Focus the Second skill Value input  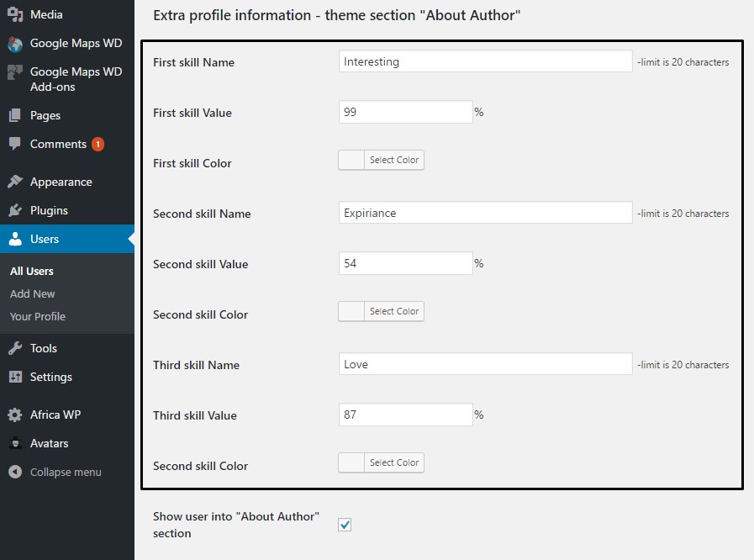[x=405, y=263]
